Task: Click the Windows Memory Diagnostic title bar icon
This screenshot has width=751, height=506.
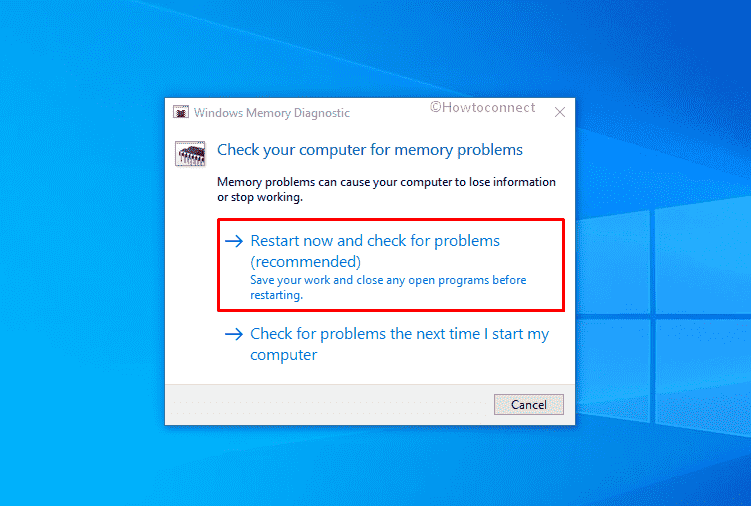Action: (181, 112)
